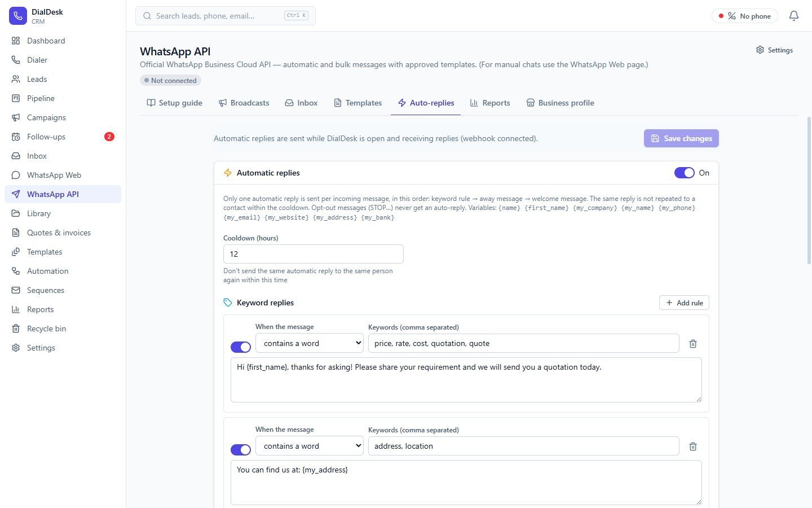Image resolution: width=812 pixels, height=508 pixels.
Task: Switch to Business profile tab
Action: pos(560,103)
